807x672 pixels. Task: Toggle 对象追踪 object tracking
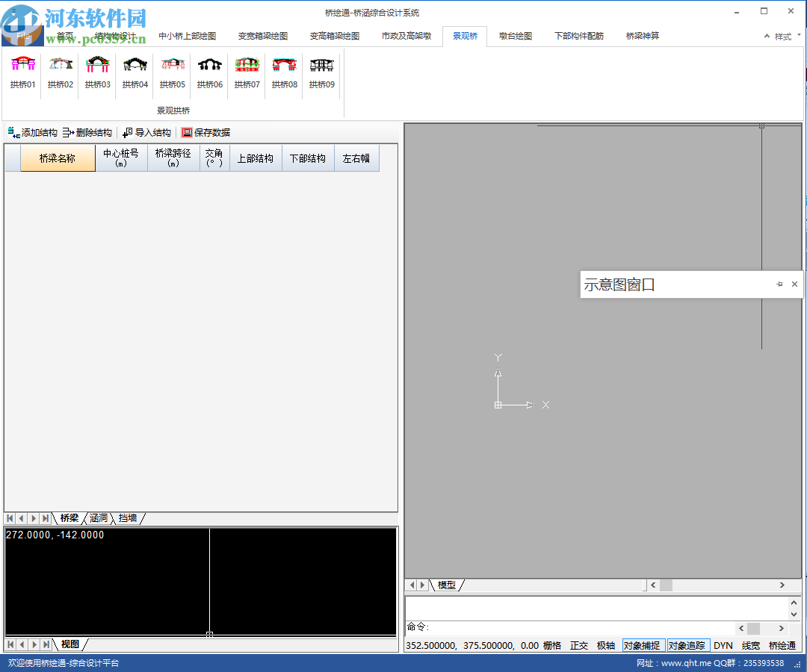click(687, 646)
